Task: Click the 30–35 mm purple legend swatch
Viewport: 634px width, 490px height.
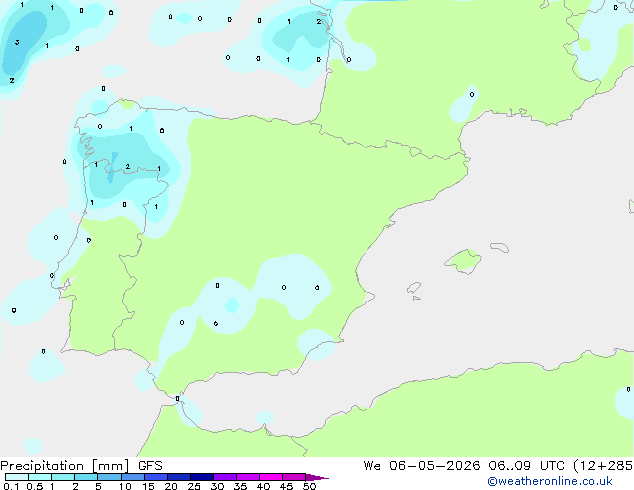Action: (225, 477)
